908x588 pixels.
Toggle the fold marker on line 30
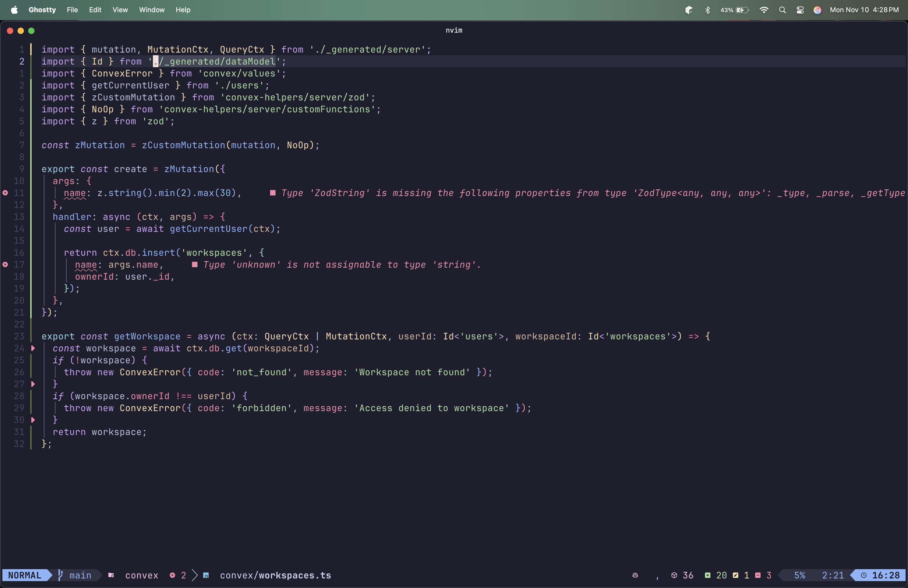pos(33,420)
